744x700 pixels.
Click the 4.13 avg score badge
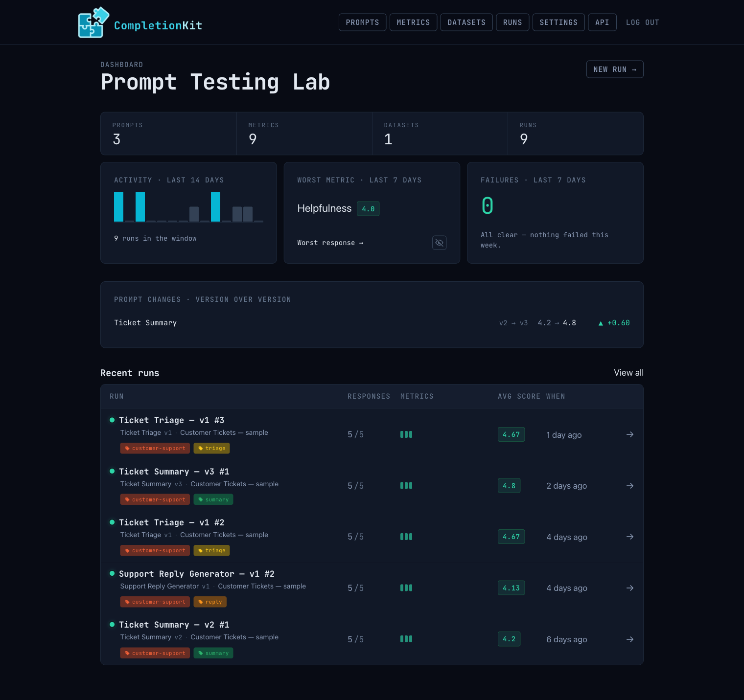(511, 588)
